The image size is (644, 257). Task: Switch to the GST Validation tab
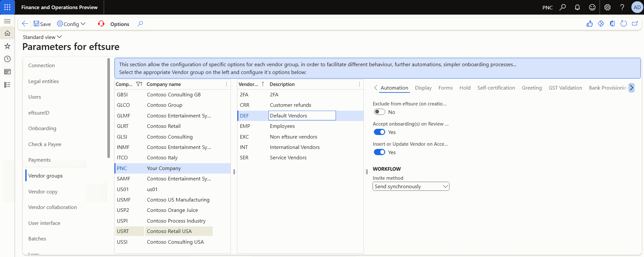click(565, 88)
